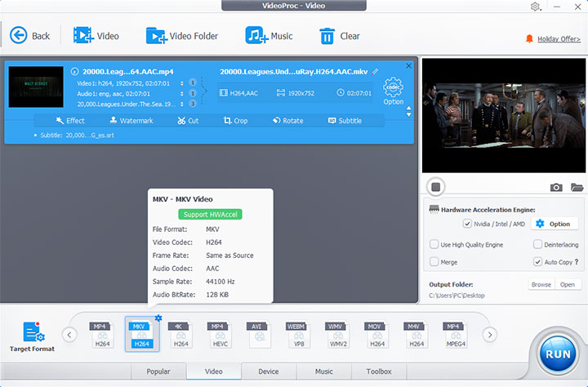Select the WMV WMV2 format
588x387 pixels.
(x=338, y=335)
